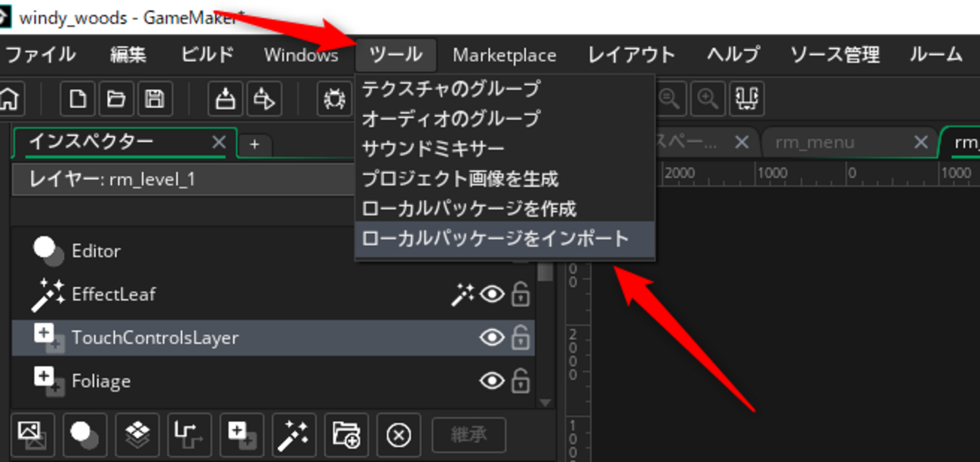Create a new effect layer
980x462 pixels.
point(293,435)
